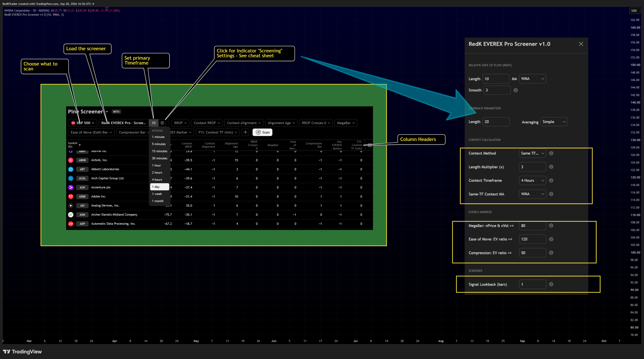Click the Scan button
The width and height of the screenshot is (644, 359).
click(x=262, y=132)
